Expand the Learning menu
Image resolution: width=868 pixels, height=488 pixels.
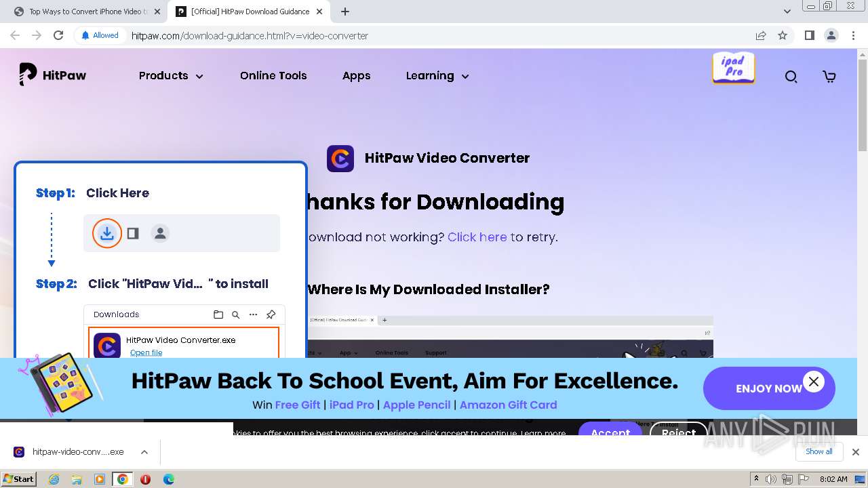pos(437,76)
